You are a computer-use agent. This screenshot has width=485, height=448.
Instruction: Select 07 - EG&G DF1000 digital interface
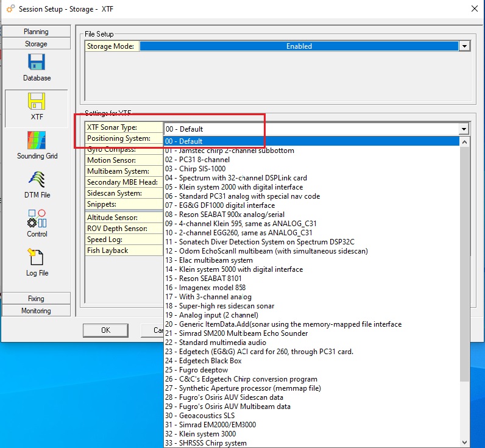point(311,205)
